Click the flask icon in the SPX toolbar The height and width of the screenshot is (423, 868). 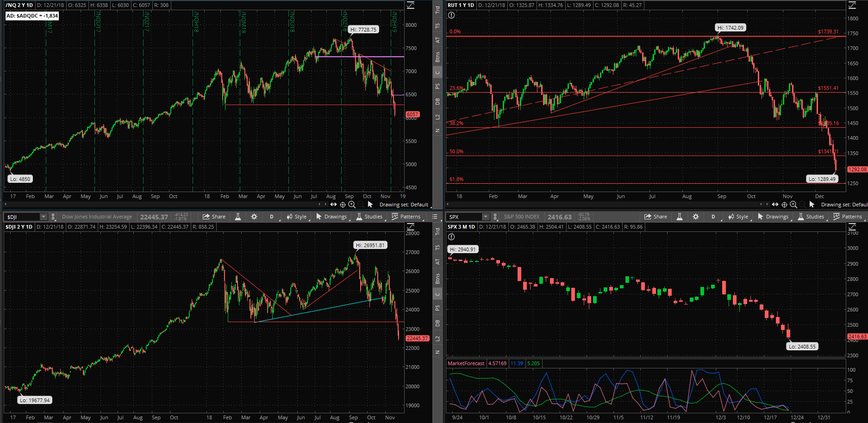[680, 217]
